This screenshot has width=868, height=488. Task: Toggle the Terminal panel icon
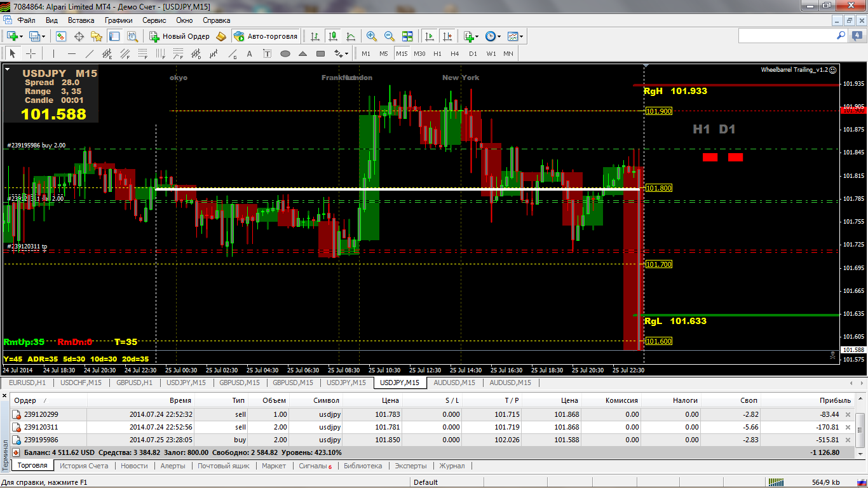tap(114, 36)
